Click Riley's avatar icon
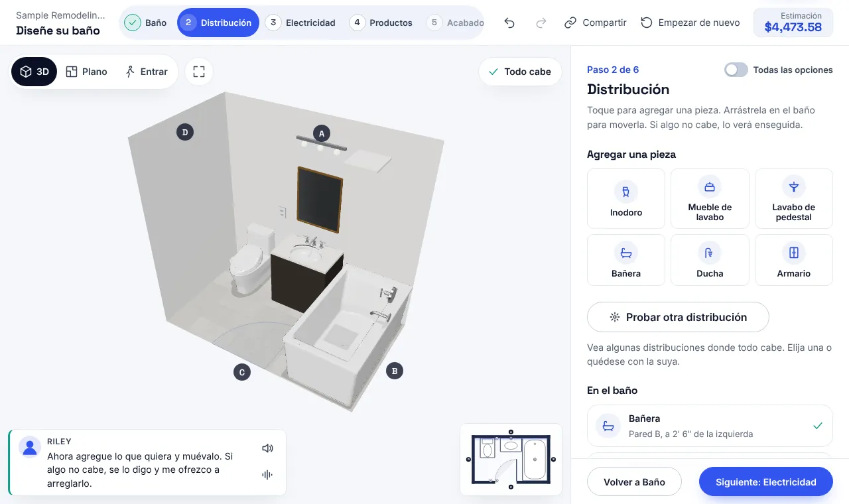 click(x=30, y=447)
